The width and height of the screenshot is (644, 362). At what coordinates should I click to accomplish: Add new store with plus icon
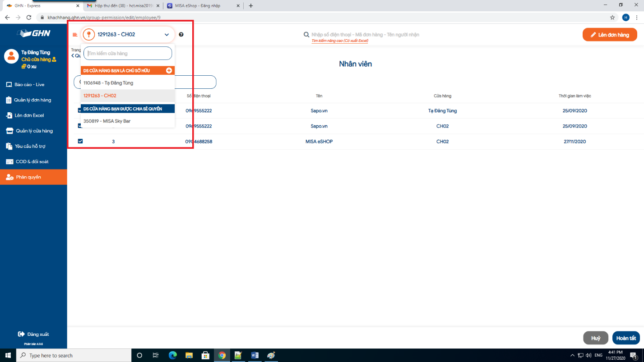pyautogui.click(x=169, y=70)
